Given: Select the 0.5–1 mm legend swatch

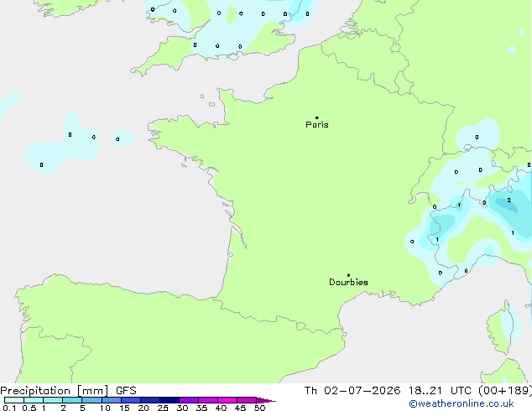Looking at the screenshot, I should coord(34,400).
